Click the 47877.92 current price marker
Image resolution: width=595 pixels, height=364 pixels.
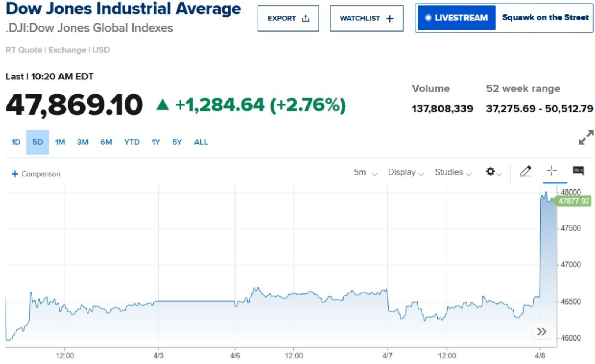573,201
